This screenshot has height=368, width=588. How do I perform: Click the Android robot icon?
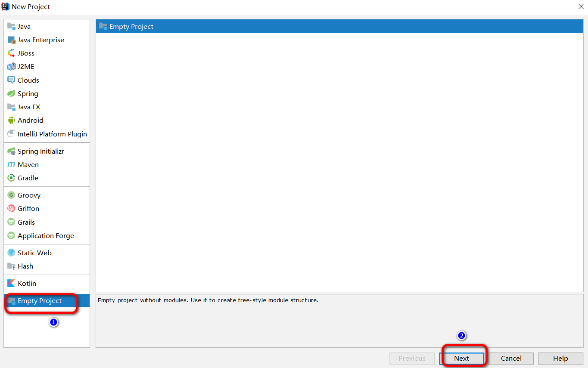click(x=11, y=120)
